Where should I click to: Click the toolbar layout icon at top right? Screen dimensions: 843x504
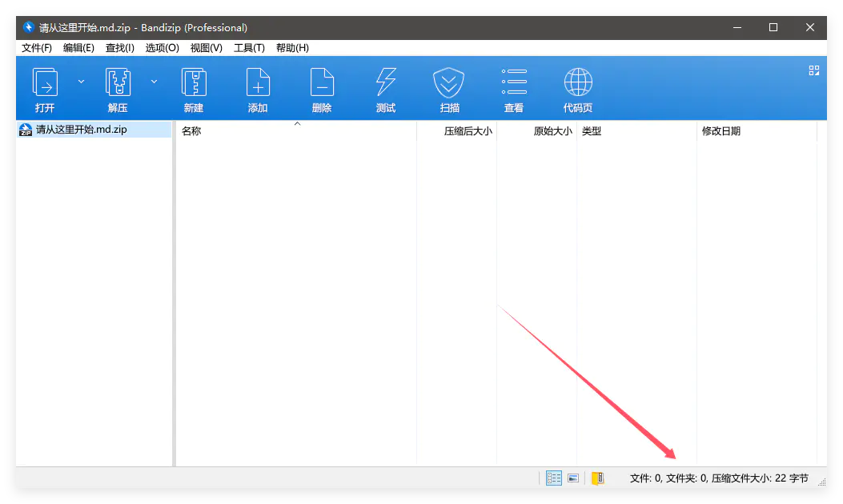(813, 71)
